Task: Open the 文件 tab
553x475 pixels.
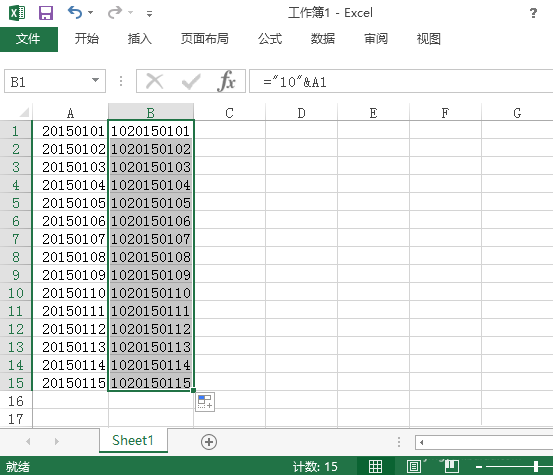Action: (28, 39)
